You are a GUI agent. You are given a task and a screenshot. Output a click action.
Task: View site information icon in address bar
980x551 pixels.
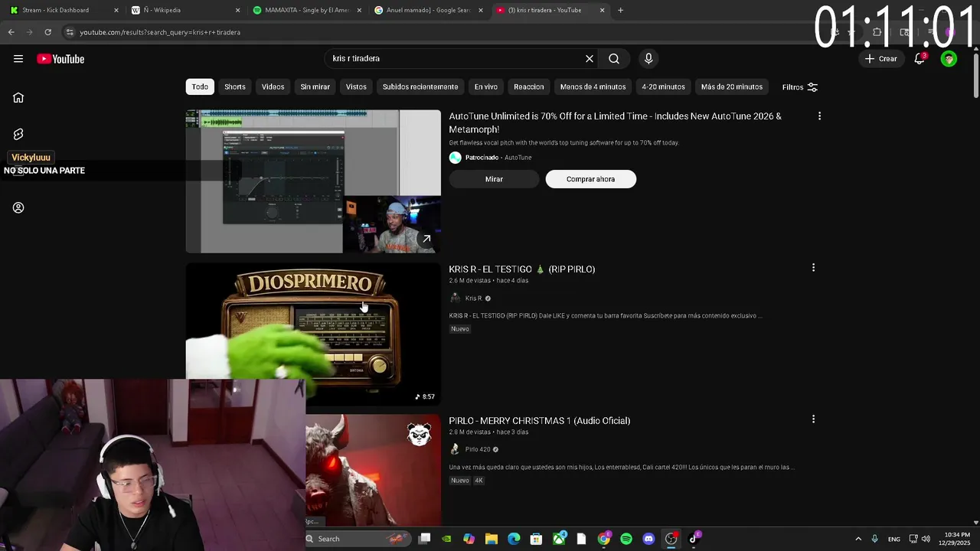70,32
